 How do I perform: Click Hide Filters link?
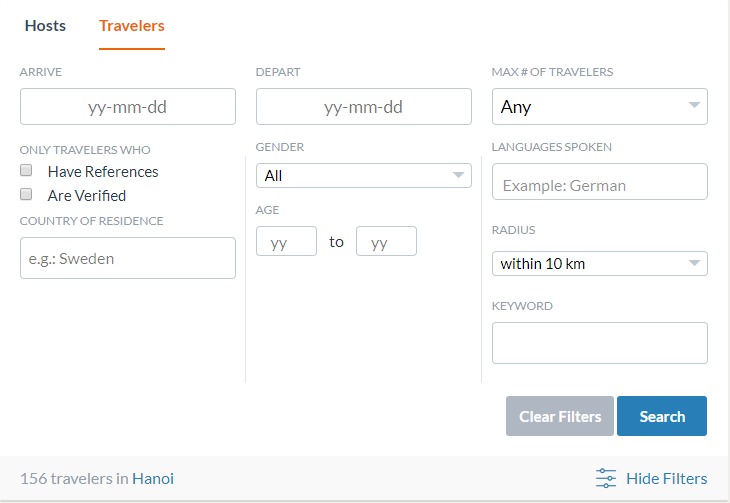[x=667, y=479]
